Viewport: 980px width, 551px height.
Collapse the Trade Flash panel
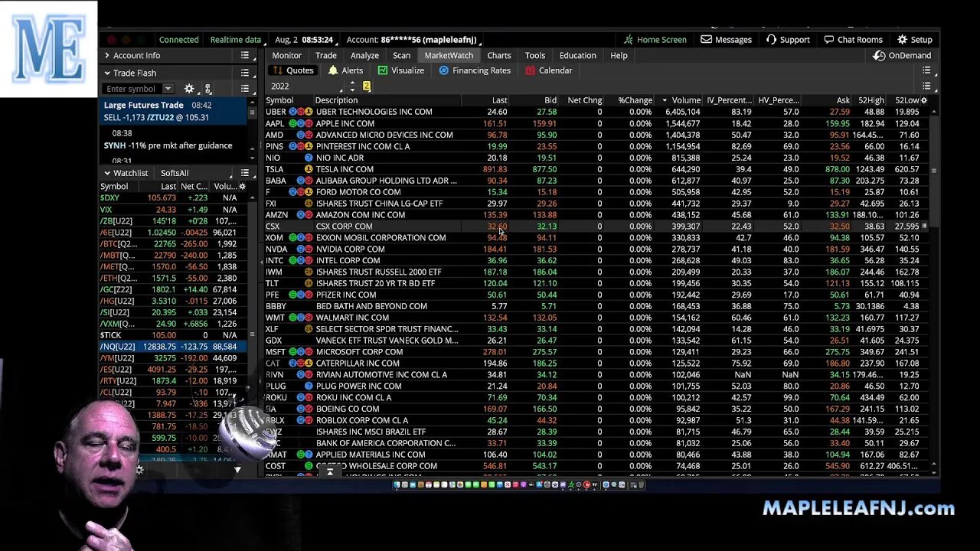coord(107,73)
